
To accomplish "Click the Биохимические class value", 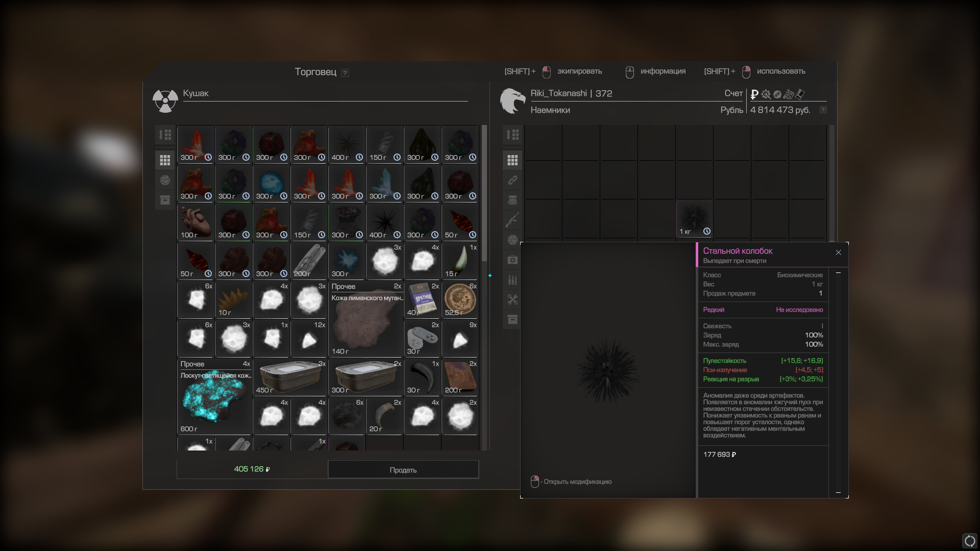I will click(x=800, y=275).
